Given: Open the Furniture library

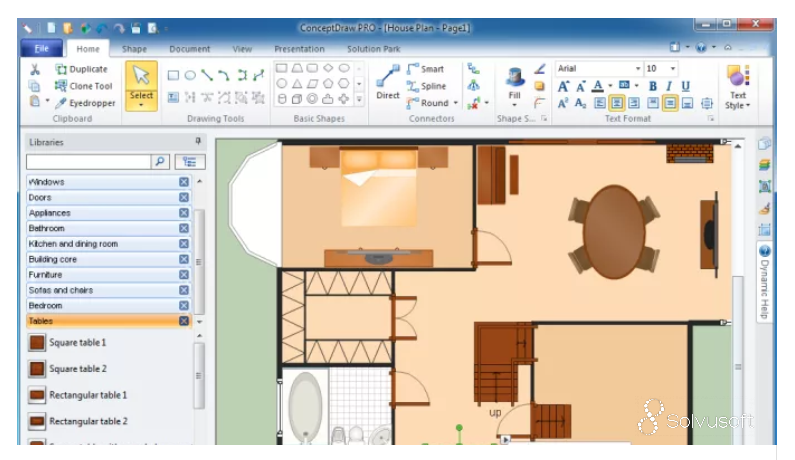Looking at the screenshot, I should tap(108, 274).
